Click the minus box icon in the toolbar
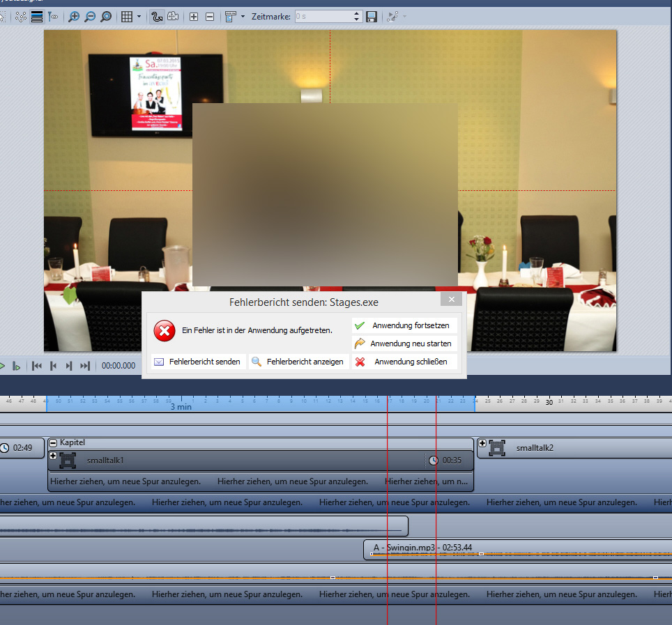Screen dimensions: 672x625 point(210,16)
